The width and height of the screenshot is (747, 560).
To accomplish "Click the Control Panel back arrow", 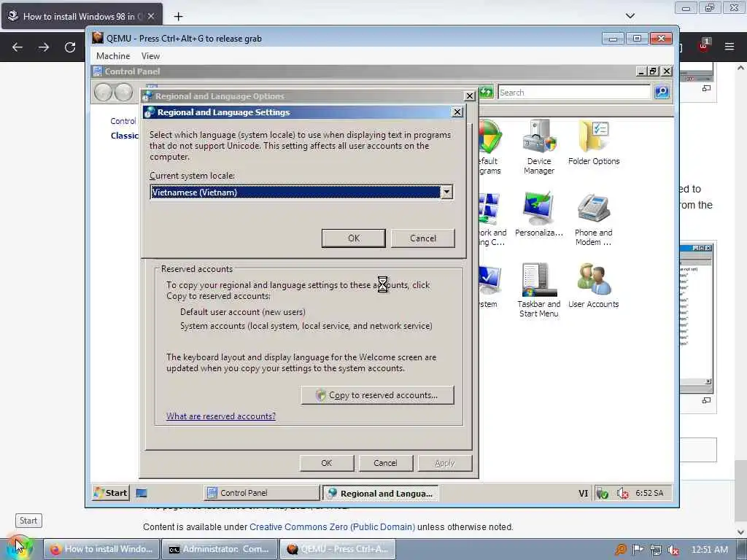I will (x=103, y=92).
